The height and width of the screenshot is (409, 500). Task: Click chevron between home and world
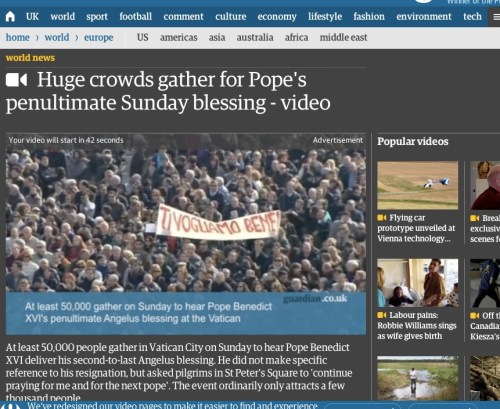tap(37, 38)
